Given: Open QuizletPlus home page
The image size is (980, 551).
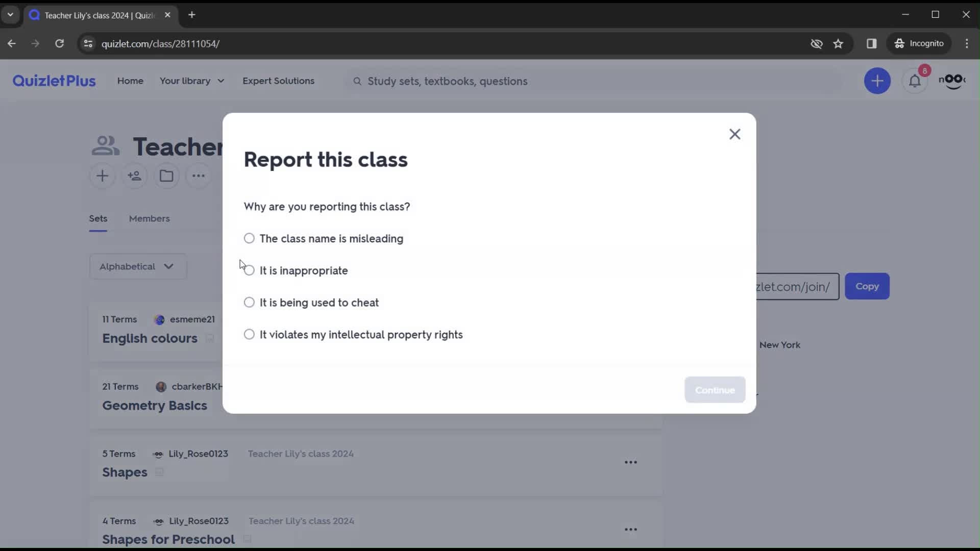Looking at the screenshot, I should pyautogui.click(x=54, y=81).
